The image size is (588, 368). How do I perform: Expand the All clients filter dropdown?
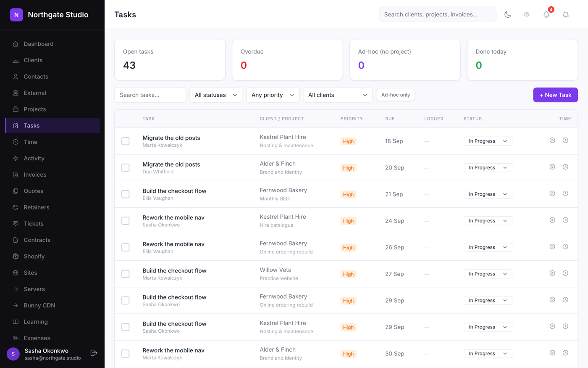(x=338, y=95)
